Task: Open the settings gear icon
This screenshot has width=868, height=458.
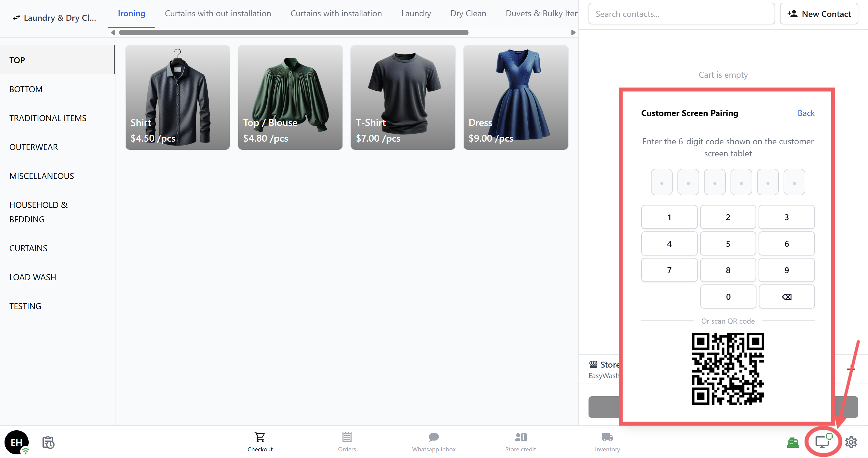Action: pos(851,442)
